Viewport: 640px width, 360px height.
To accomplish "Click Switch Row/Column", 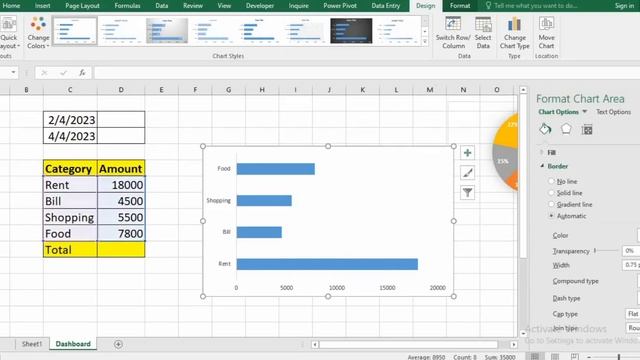I will pyautogui.click(x=453, y=33).
